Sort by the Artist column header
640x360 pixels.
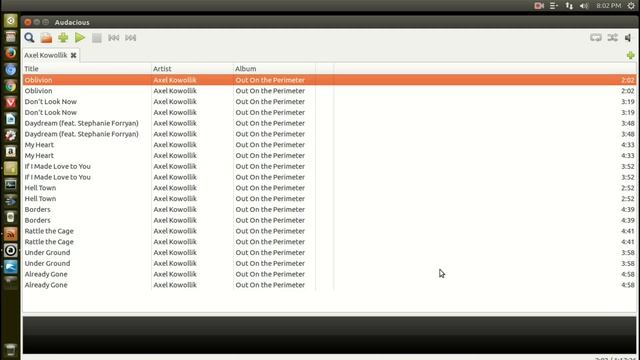coord(192,69)
